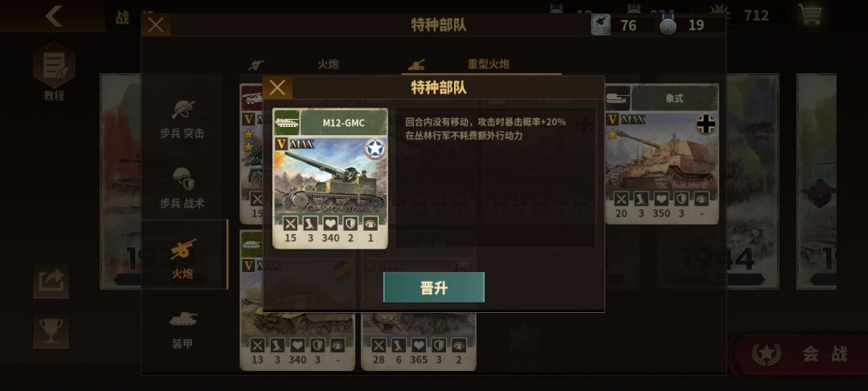Image resolution: width=868 pixels, height=391 pixels.
Task: Tap the share export icon
Action: 51,281
